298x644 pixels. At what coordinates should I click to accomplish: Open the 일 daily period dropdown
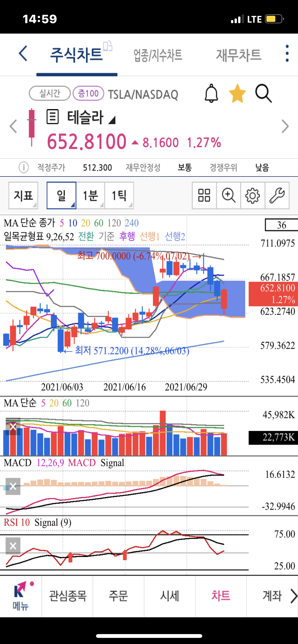pyautogui.click(x=61, y=195)
